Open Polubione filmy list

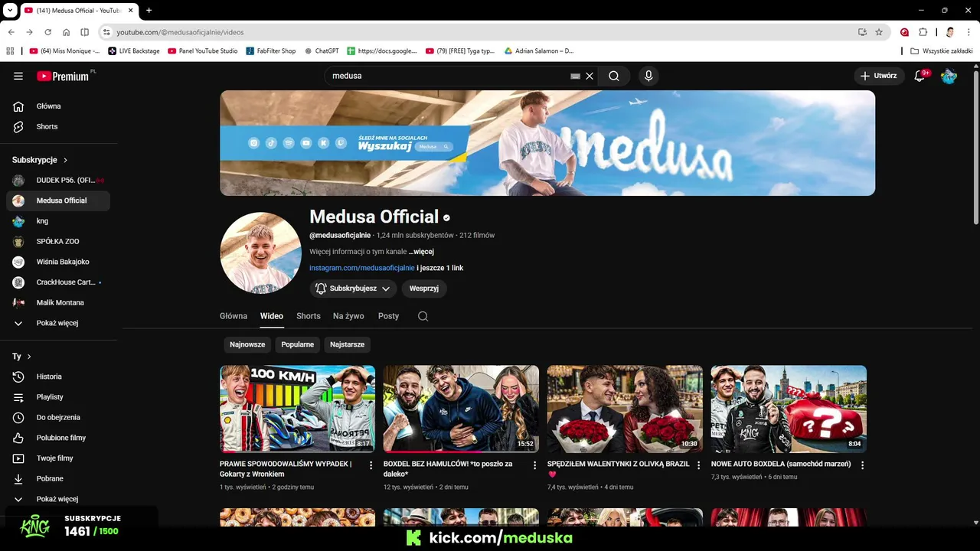[x=58, y=438]
